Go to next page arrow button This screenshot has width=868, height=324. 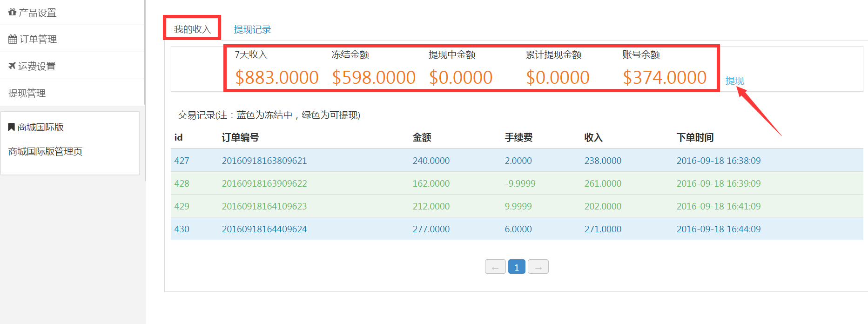click(538, 267)
